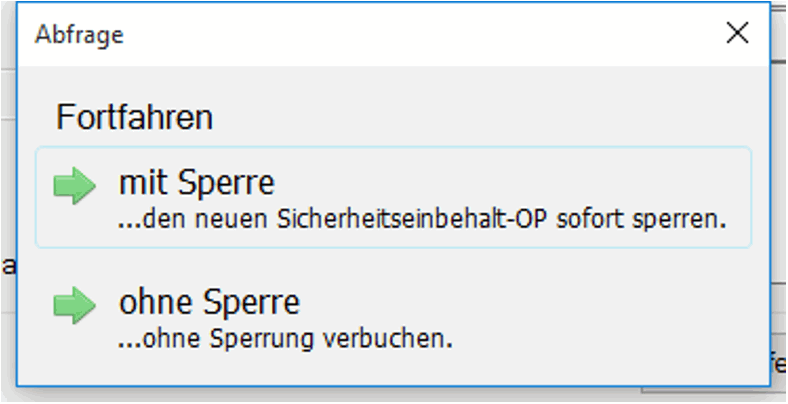Continue with immediate lock via mit Sperre
Viewport: 788px width, 404px height.
pos(393,197)
